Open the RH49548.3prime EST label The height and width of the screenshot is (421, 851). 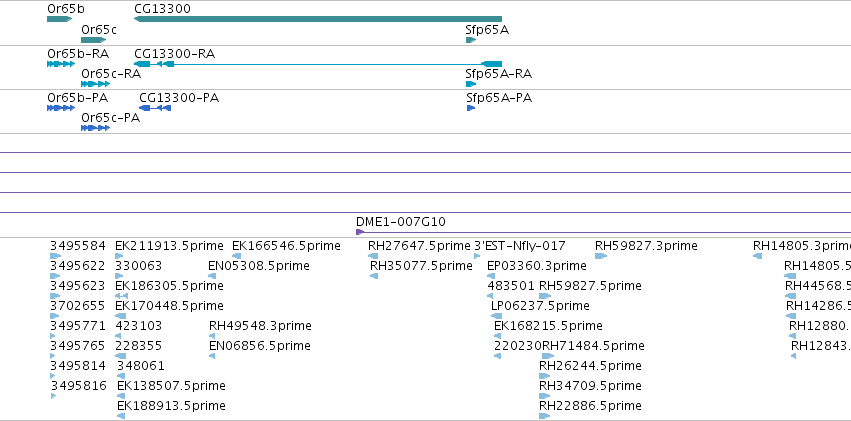tap(260, 326)
